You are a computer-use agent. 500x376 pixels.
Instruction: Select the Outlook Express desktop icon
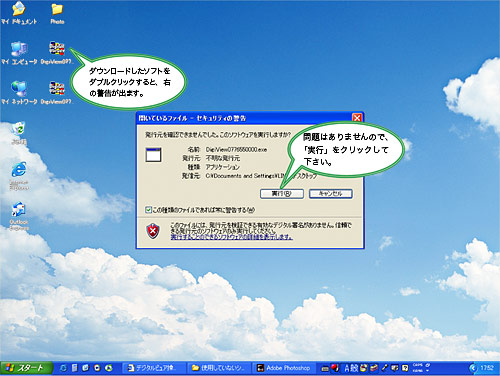(19, 215)
